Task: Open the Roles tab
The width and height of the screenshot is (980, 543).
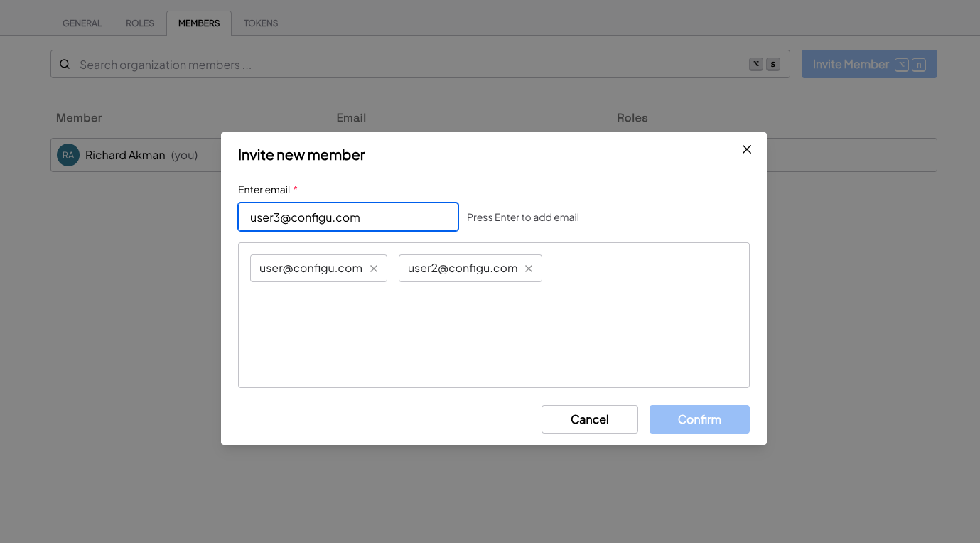Action: click(x=140, y=23)
